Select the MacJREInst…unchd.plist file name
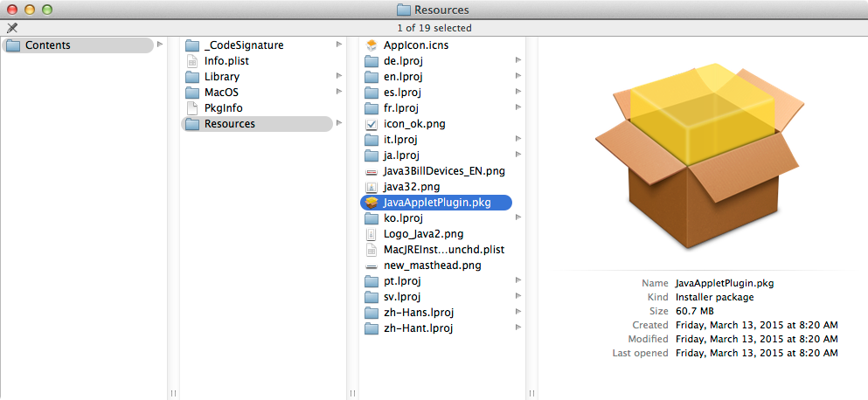 tap(444, 250)
